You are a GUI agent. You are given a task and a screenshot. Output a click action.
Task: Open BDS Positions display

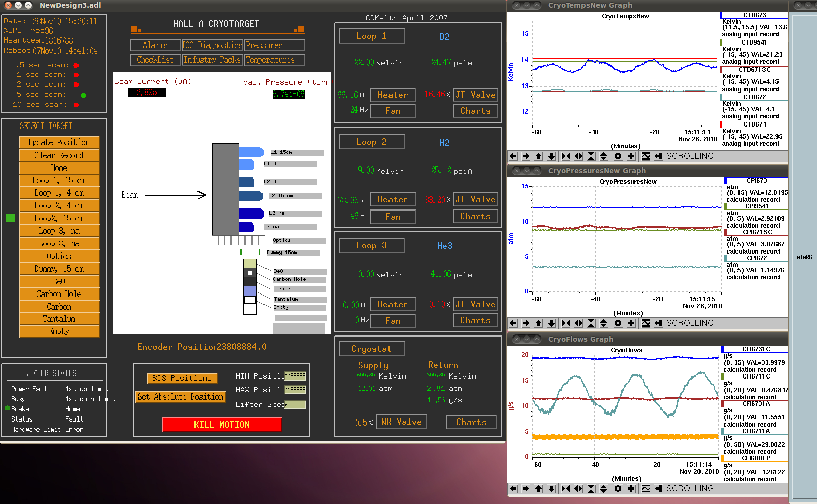(182, 378)
